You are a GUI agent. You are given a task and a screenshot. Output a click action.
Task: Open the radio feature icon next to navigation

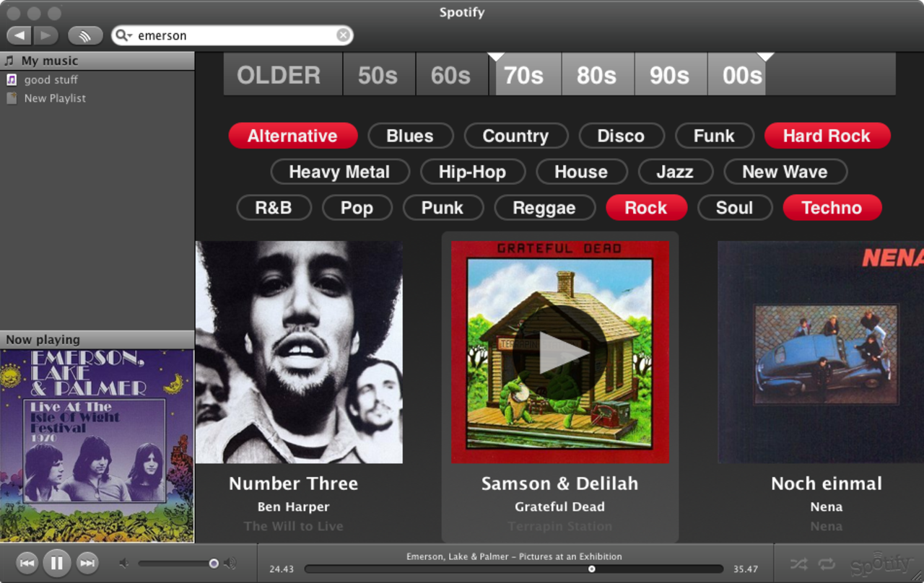pos(85,35)
